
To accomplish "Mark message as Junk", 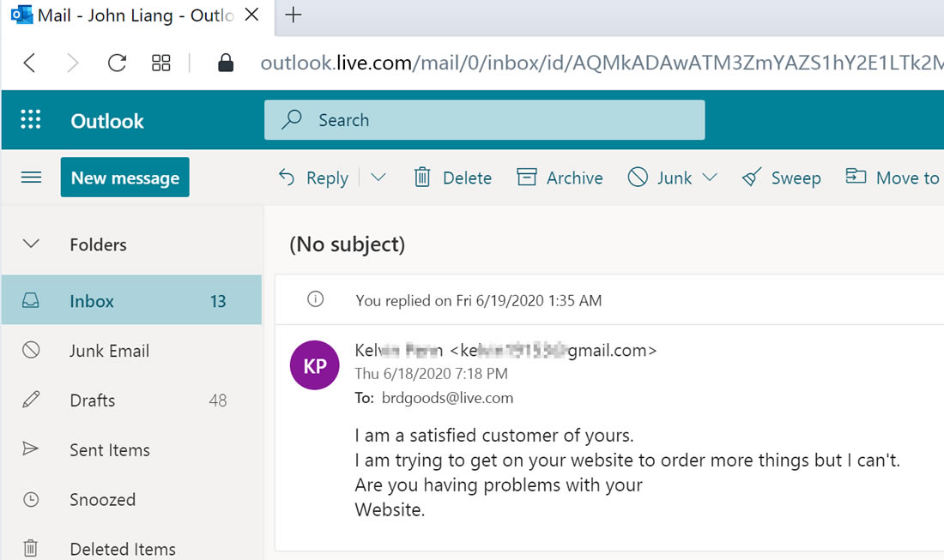I will [x=660, y=178].
